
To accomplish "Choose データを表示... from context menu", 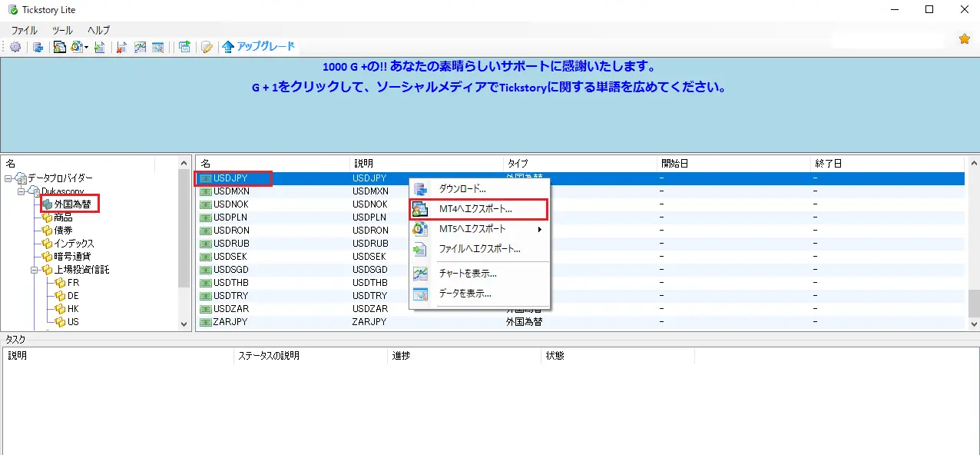I will coord(480,294).
